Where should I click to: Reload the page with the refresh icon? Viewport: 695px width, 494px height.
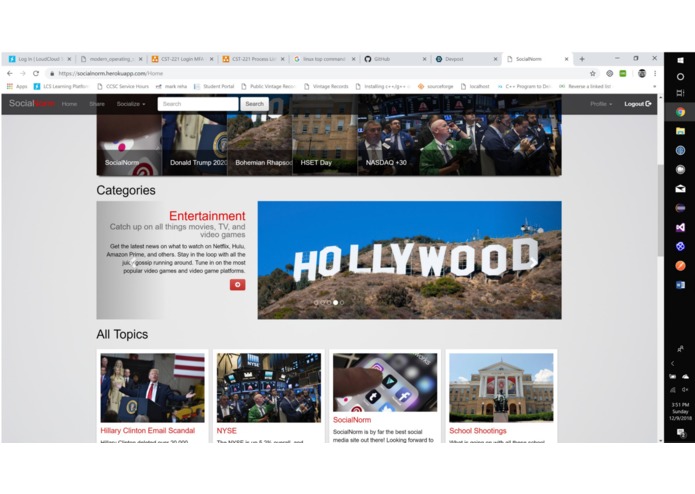tap(36, 73)
